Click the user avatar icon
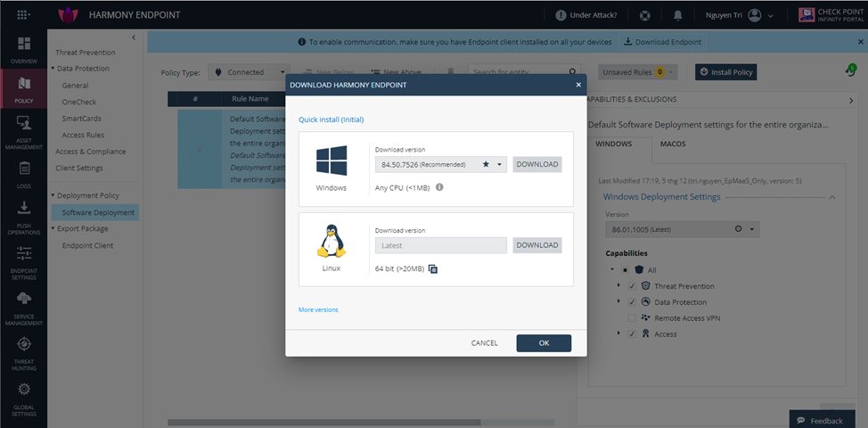This screenshot has height=428, width=868. (x=755, y=15)
